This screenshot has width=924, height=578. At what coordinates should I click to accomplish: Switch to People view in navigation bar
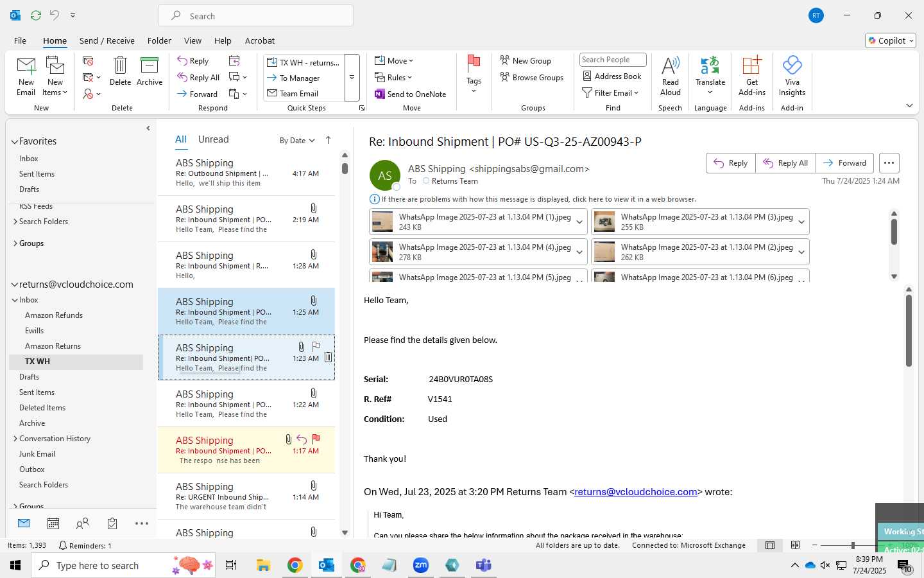point(82,523)
